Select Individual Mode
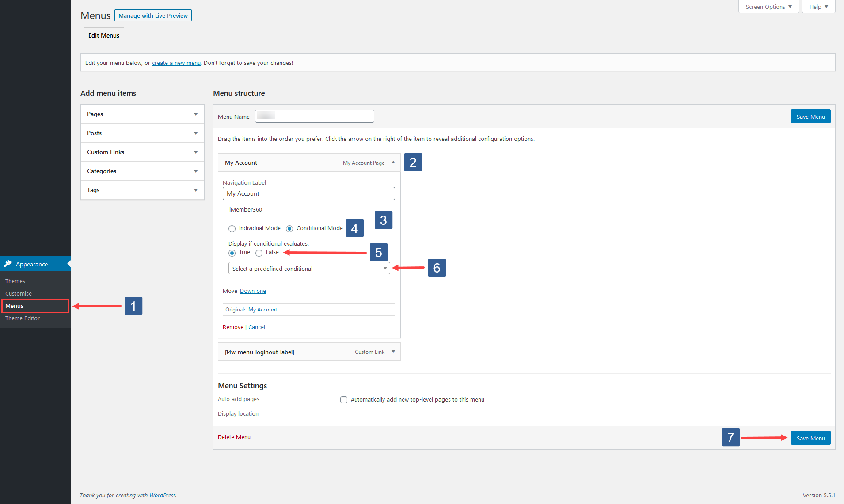This screenshot has height=504, width=844. pyautogui.click(x=232, y=228)
